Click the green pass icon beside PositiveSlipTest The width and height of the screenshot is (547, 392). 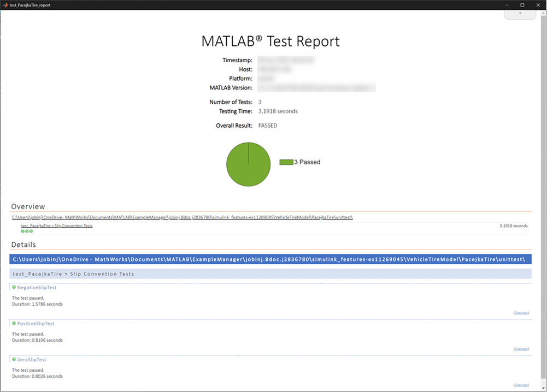click(14, 323)
